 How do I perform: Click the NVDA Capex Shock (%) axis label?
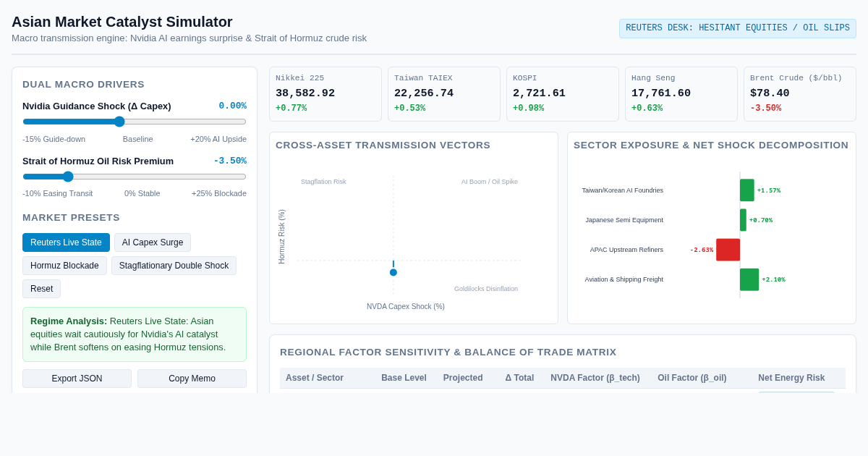[406, 307]
